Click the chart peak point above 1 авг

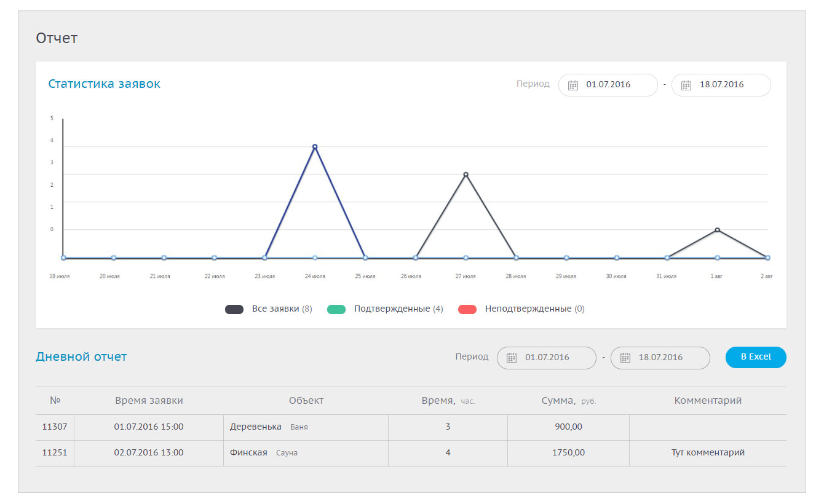coord(717,230)
